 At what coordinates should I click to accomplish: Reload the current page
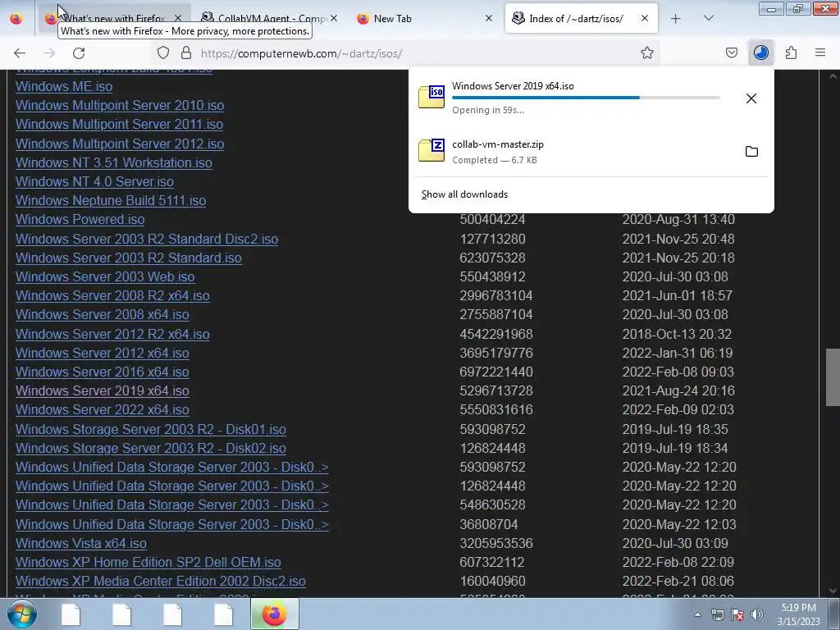tap(79, 53)
